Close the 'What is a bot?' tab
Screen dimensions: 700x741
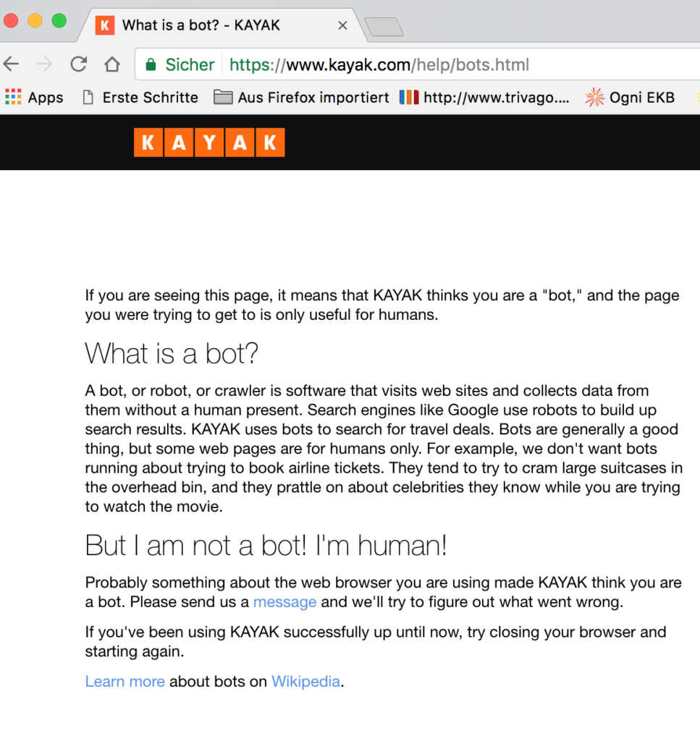[342, 25]
